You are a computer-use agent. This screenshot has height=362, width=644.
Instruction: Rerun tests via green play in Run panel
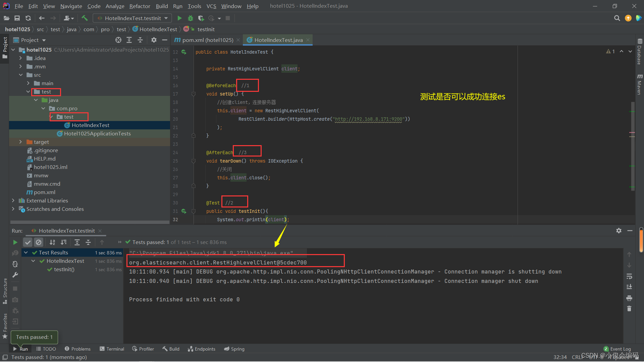pos(15,242)
